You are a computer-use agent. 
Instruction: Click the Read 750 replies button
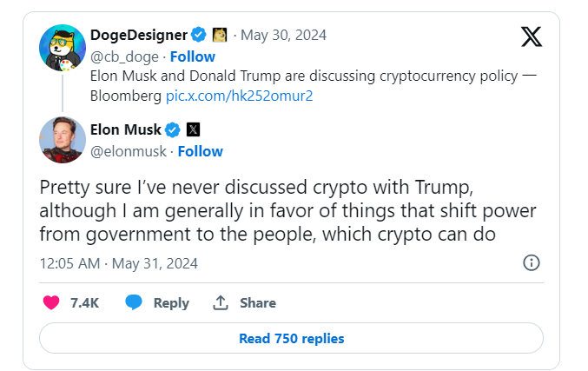(292, 339)
